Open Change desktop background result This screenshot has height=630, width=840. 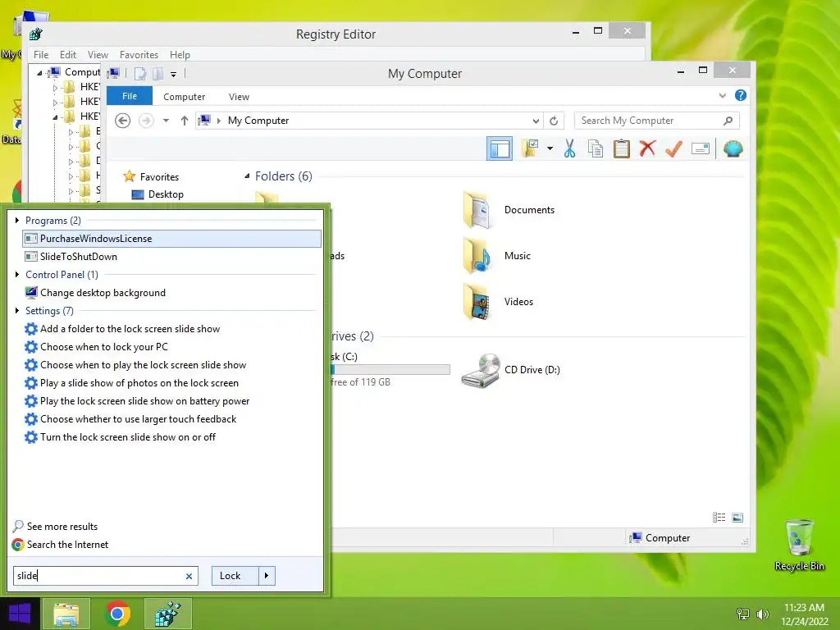pyautogui.click(x=172, y=293)
